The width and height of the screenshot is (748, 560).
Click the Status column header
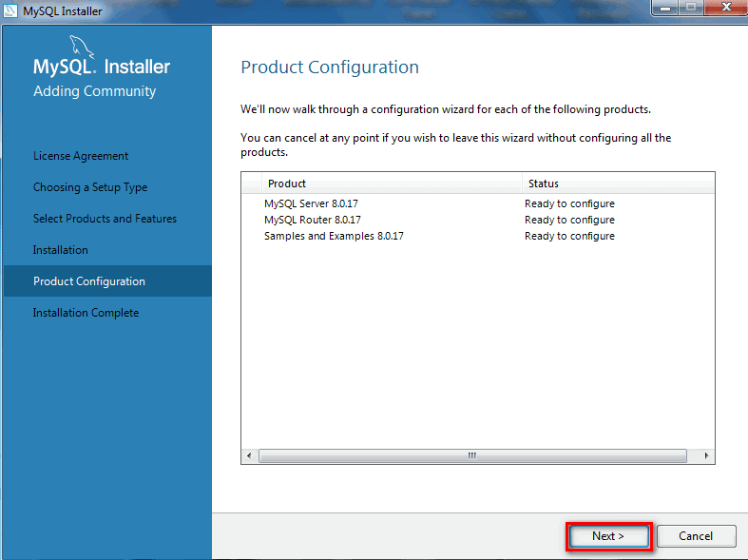coord(618,183)
